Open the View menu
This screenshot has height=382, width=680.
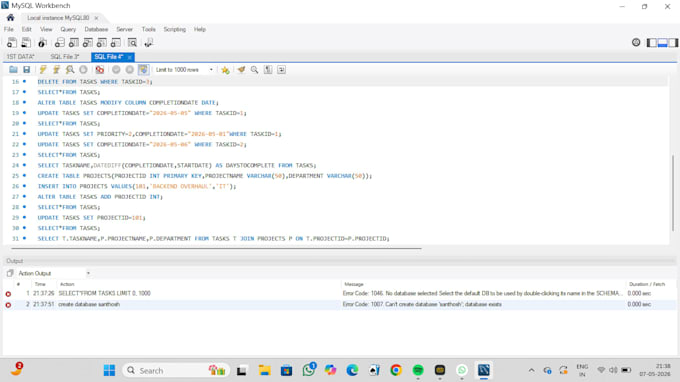(x=46, y=29)
